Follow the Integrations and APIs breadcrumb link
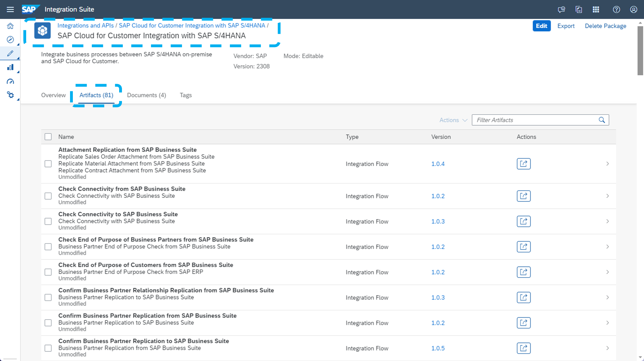 coord(85,25)
